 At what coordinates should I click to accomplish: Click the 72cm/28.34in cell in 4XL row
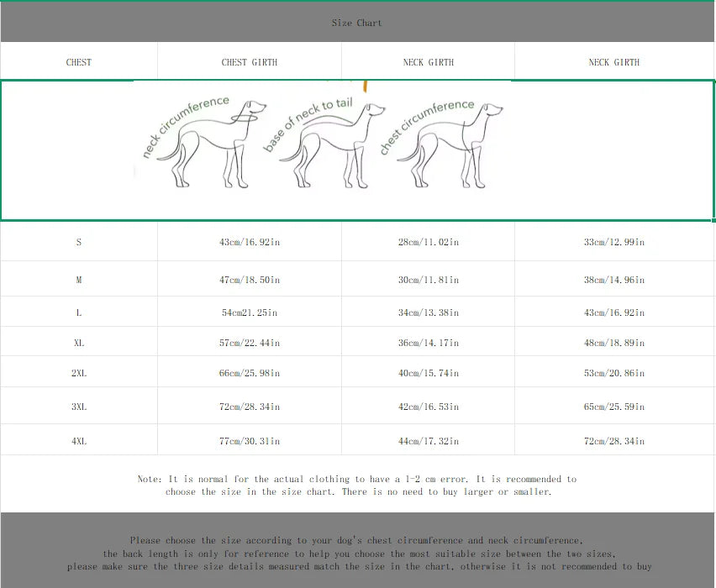tap(614, 441)
